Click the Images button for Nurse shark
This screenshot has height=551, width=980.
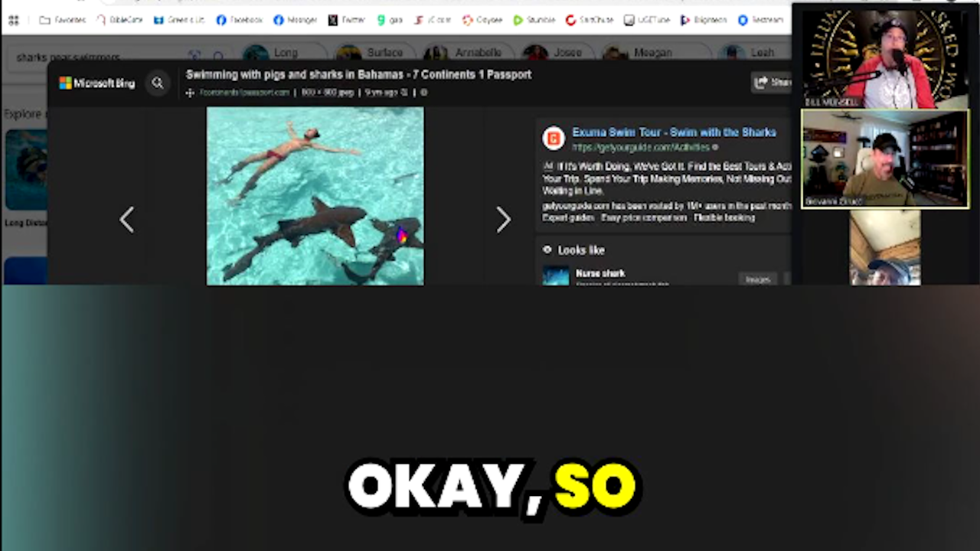757,279
